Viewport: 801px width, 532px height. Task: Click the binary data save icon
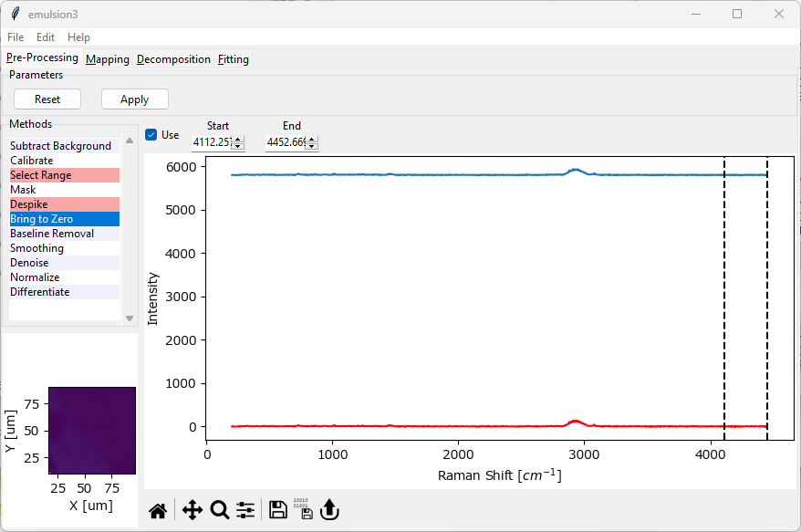pyautogui.click(x=304, y=510)
